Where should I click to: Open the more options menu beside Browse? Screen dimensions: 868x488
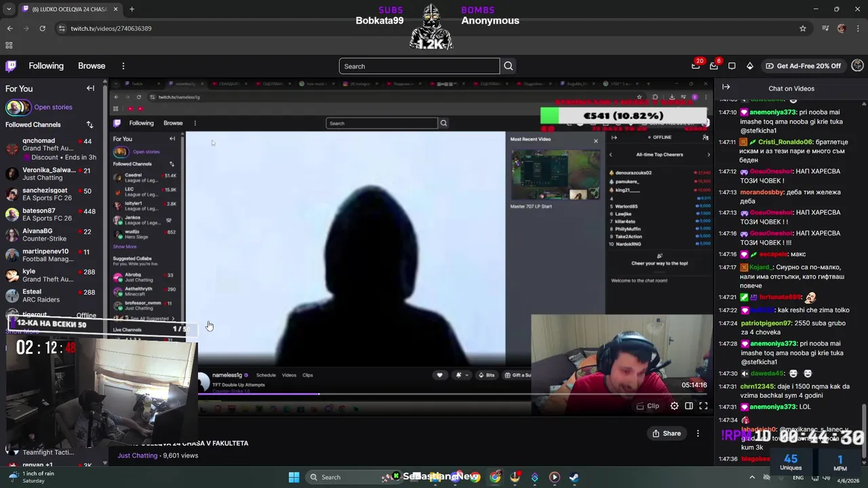pyautogui.click(x=123, y=66)
